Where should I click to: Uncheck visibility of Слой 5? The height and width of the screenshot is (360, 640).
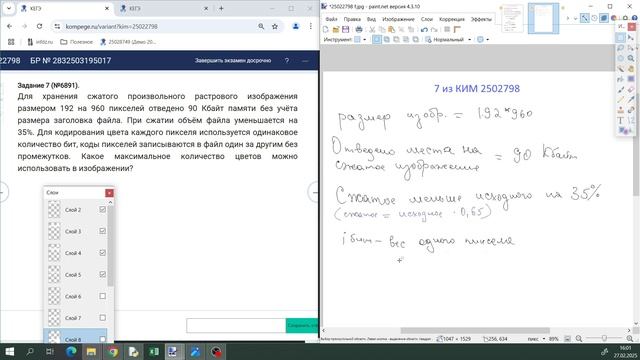102,274
